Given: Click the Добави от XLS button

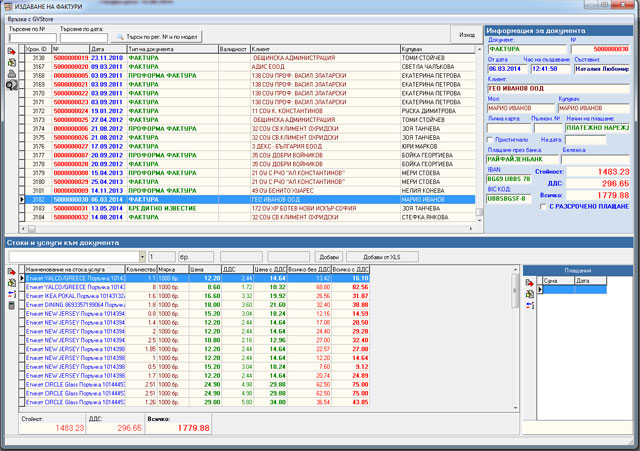Looking at the screenshot, I should tap(382, 257).
